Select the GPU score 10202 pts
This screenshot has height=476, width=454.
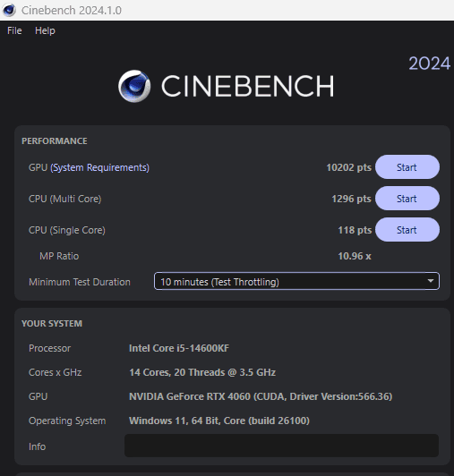pos(349,167)
